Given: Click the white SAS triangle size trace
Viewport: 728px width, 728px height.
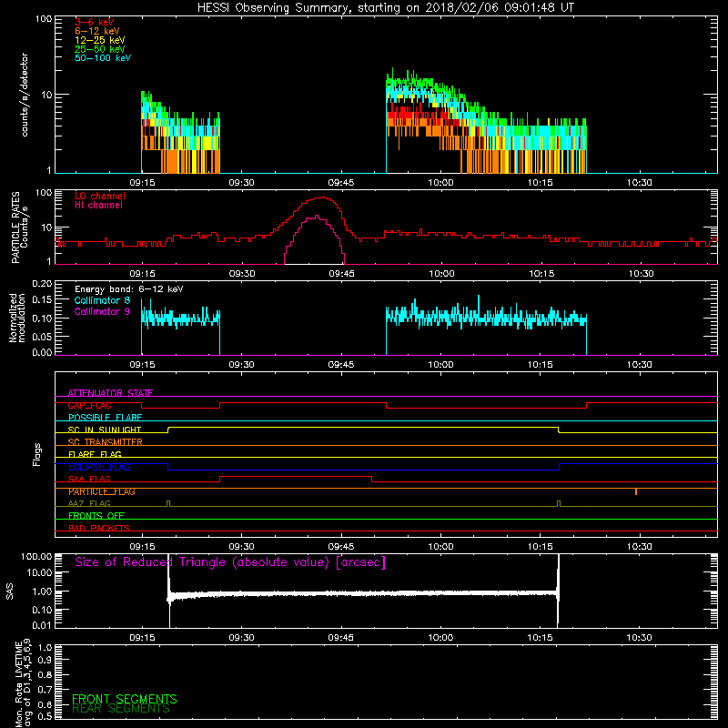Looking at the screenshot, I should point(364,593).
